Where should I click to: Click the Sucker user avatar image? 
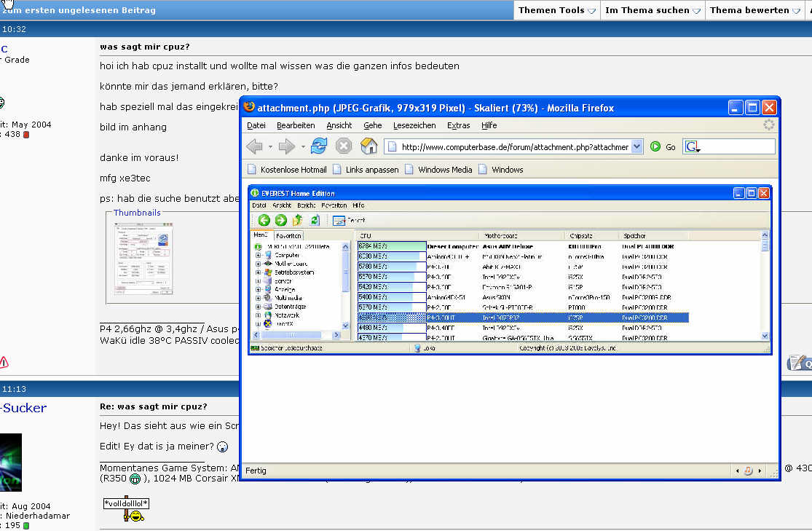coord(11,462)
